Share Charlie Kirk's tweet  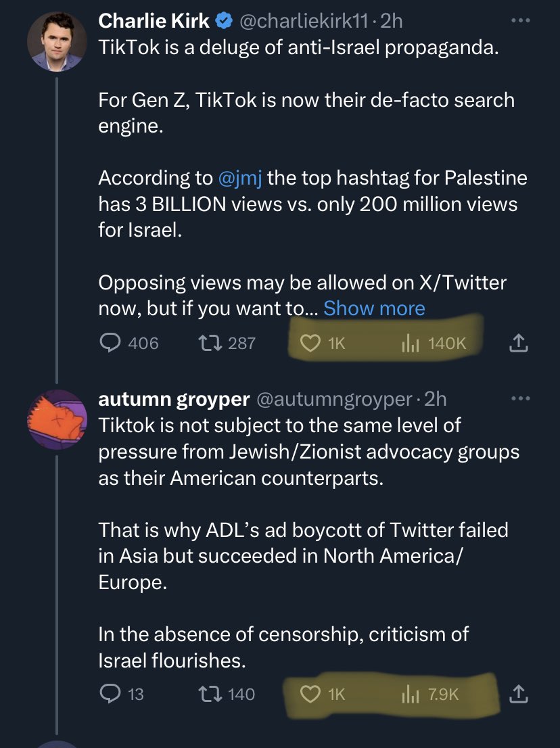517,344
